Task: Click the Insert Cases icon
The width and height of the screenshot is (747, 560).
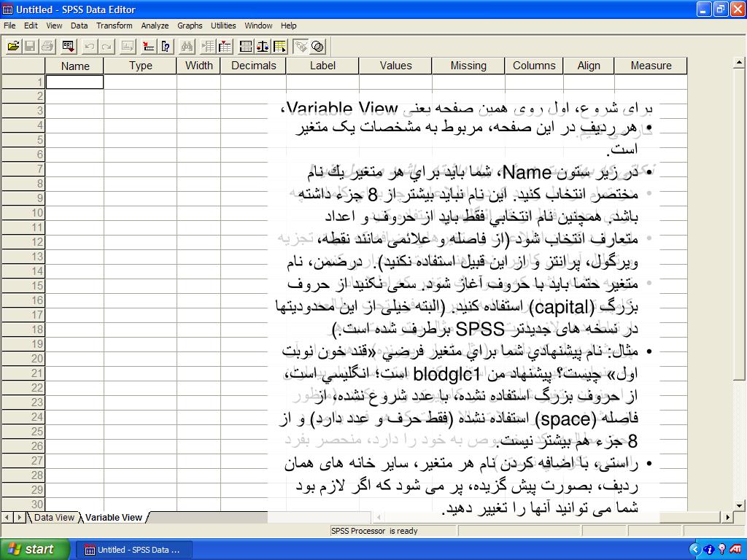Action: coord(208,46)
